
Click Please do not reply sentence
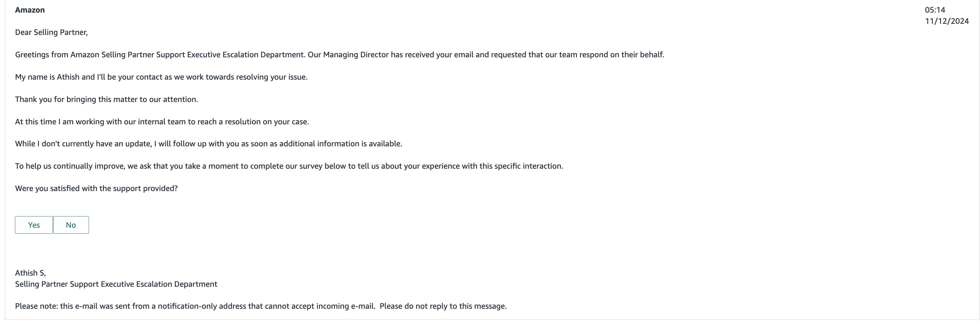pyautogui.click(x=443, y=306)
